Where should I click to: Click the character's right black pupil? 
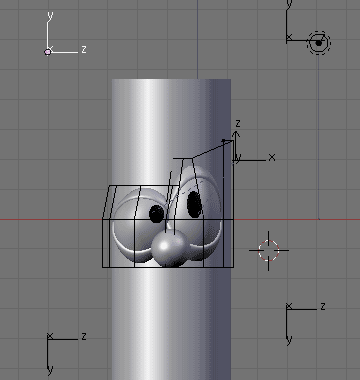click(194, 204)
